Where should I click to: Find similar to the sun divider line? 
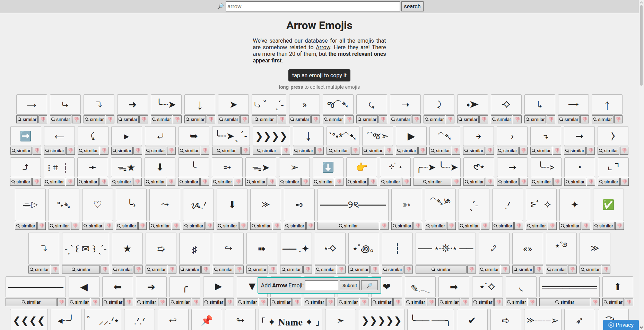pyautogui.click(x=441, y=269)
